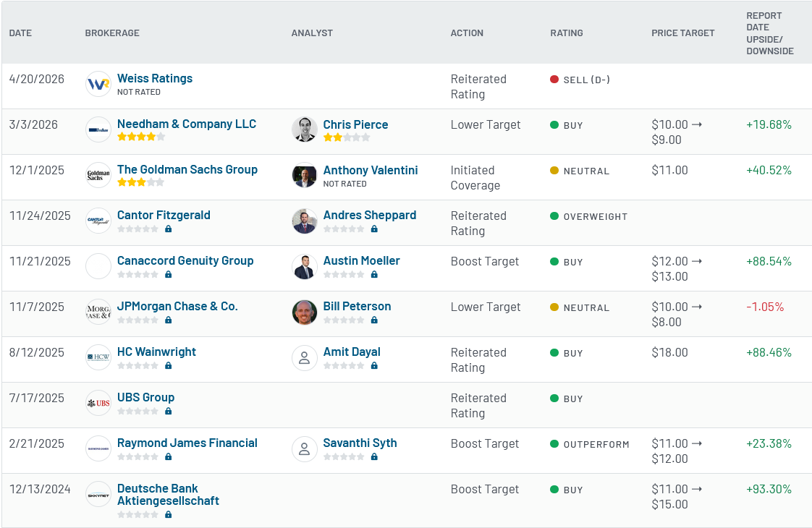Click the JPMorgan Chase logo icon
This screenshot has height=528, width=812.
click(98, 312)
